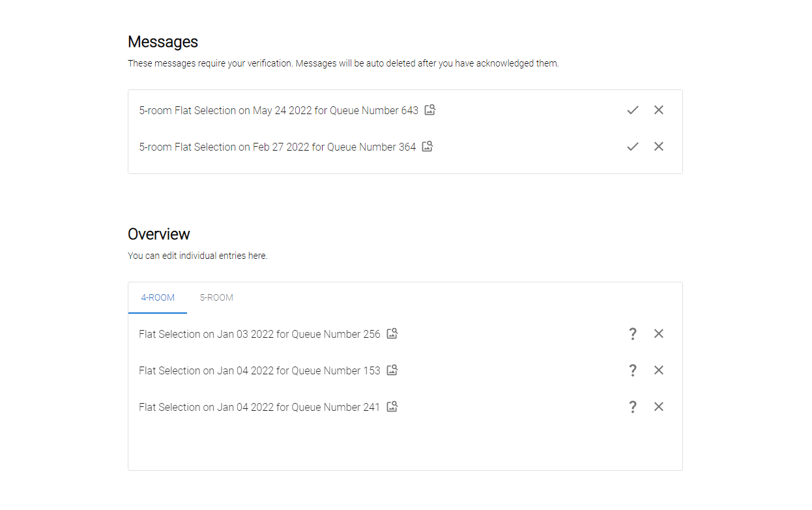Show details for Queue Number 241 entry
The width and height of the screenshot is (812, 510).
coord(633,406)
